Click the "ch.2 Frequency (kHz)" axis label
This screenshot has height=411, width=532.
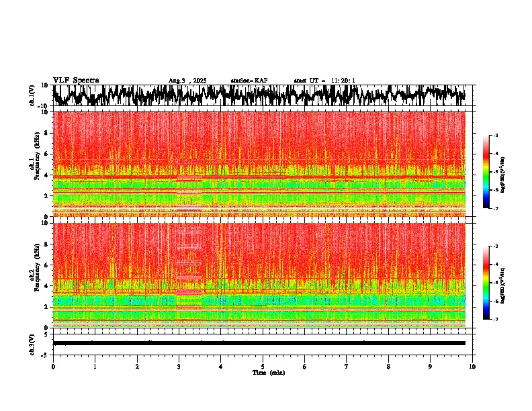click(35, 267)
